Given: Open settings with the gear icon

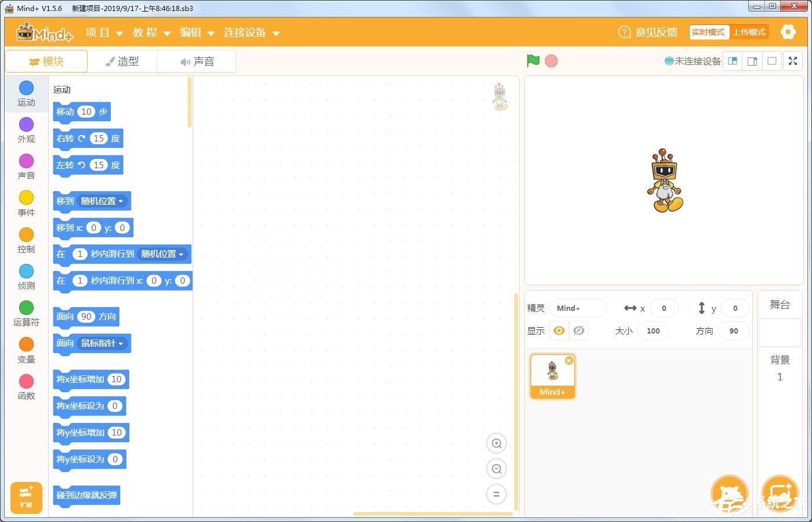Looking at the screenshot, I should [788, 32].
